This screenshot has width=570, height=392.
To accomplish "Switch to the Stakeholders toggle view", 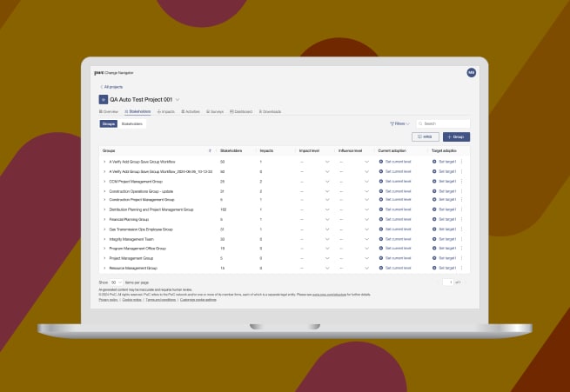I will 132,124.
